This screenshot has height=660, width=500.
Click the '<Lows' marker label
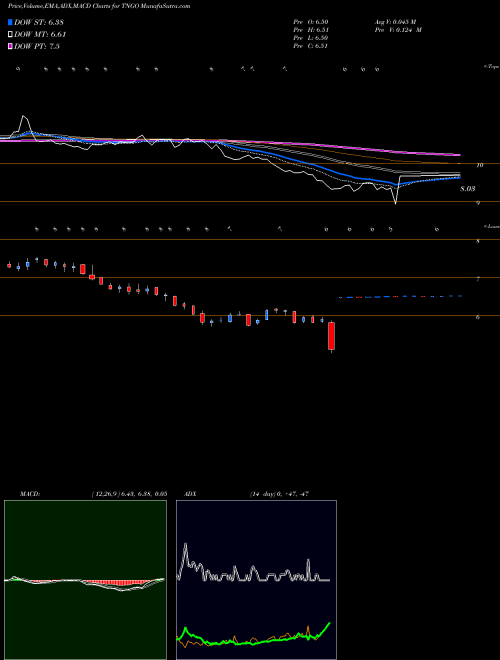[491, 226]
